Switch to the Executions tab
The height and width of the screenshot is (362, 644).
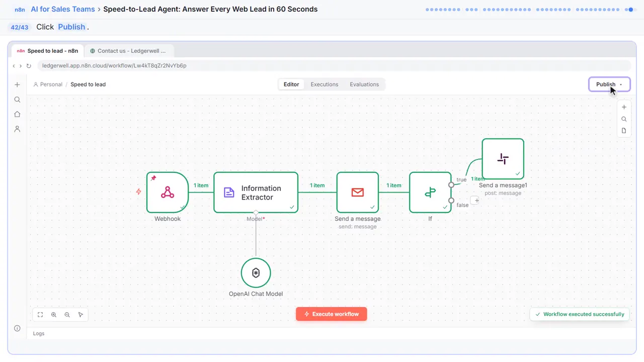[x=325, y=84]
